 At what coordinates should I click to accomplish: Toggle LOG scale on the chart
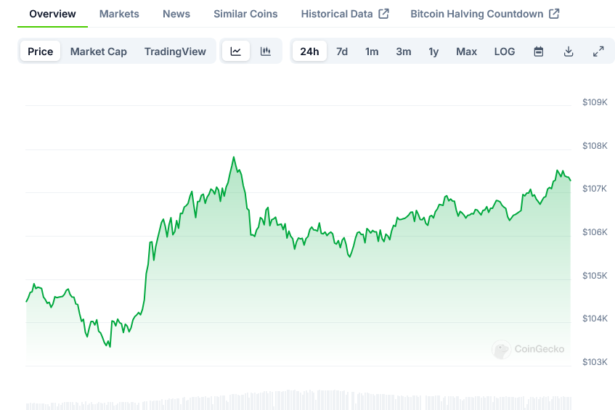coord(505,52)
